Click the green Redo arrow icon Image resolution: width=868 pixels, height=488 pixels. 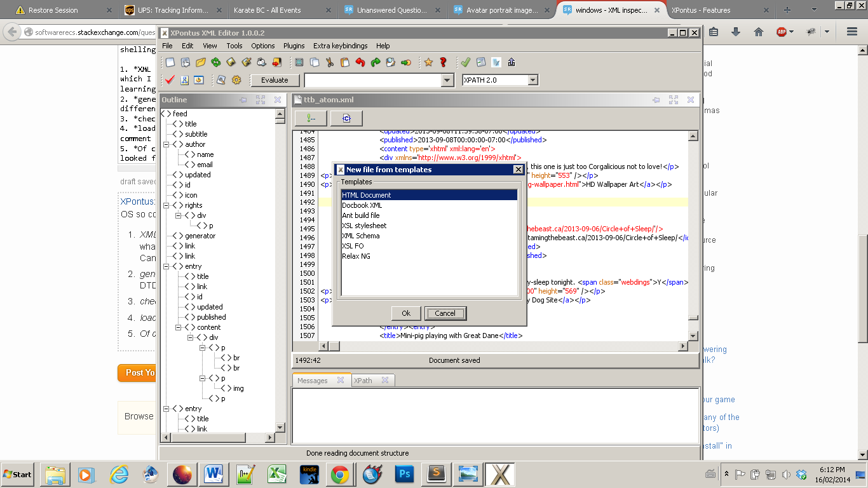tap(376, 62)
